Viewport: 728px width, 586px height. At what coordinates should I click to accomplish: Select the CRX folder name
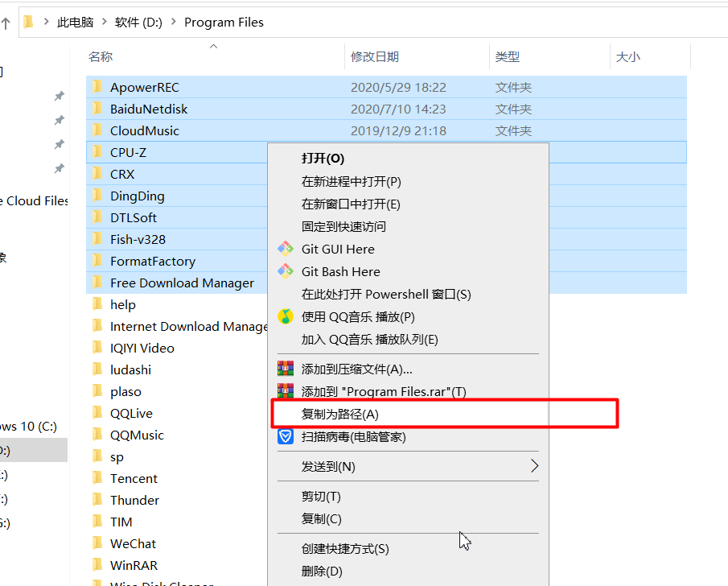click(122, 174)
